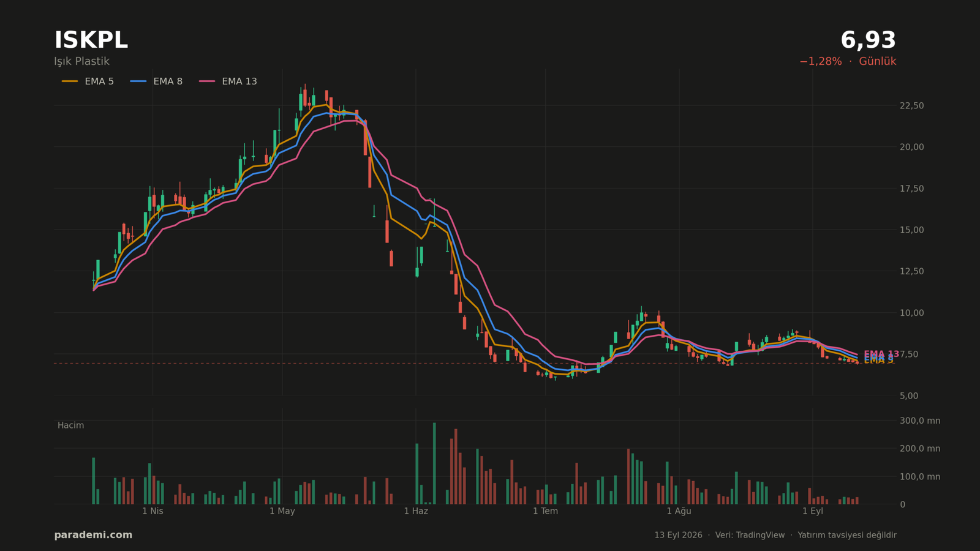Select the Yatırım tavsiyesi değildir disclaimer

(x=847, y=535)
